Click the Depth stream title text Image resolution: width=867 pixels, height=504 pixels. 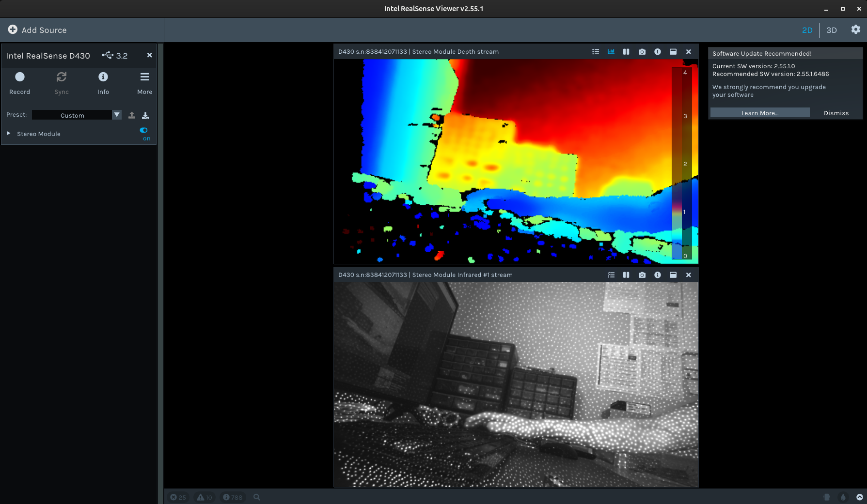click(x=418, y=52)
